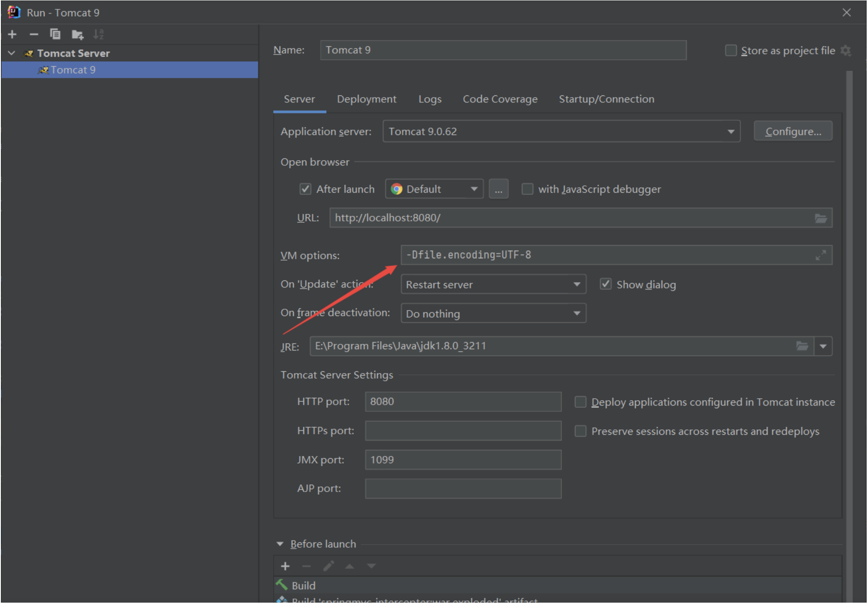
Task: Click the VM options input field
Action: tap(616, 255)
